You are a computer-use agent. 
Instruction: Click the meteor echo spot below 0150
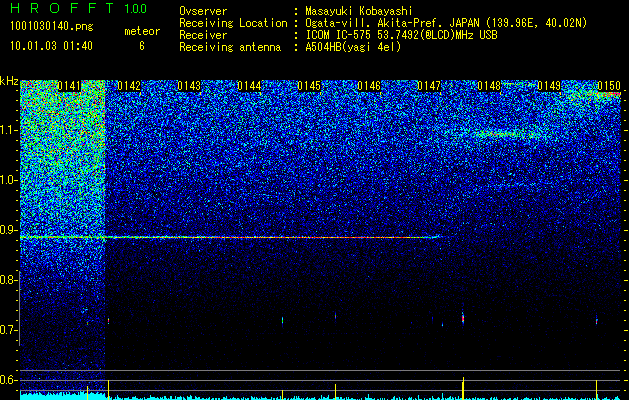[x=597, y=321]
